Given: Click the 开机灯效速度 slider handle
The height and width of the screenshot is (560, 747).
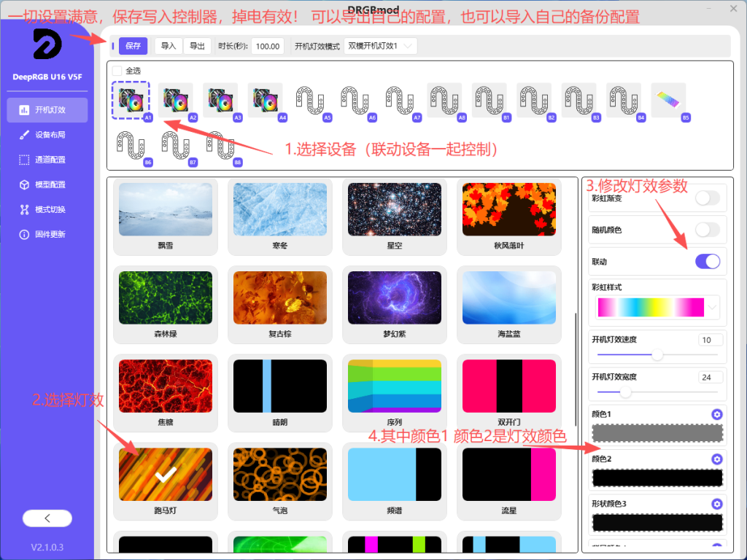Looking at the screenshot, I should [657, 355].
